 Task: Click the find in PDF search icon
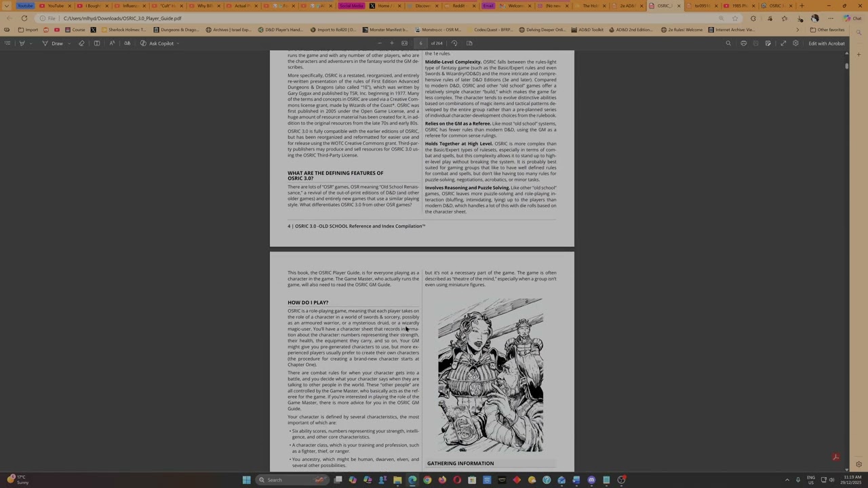728,43
